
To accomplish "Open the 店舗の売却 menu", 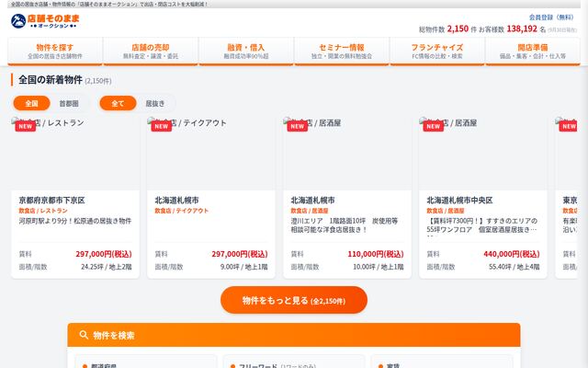I will click(151, 52).
